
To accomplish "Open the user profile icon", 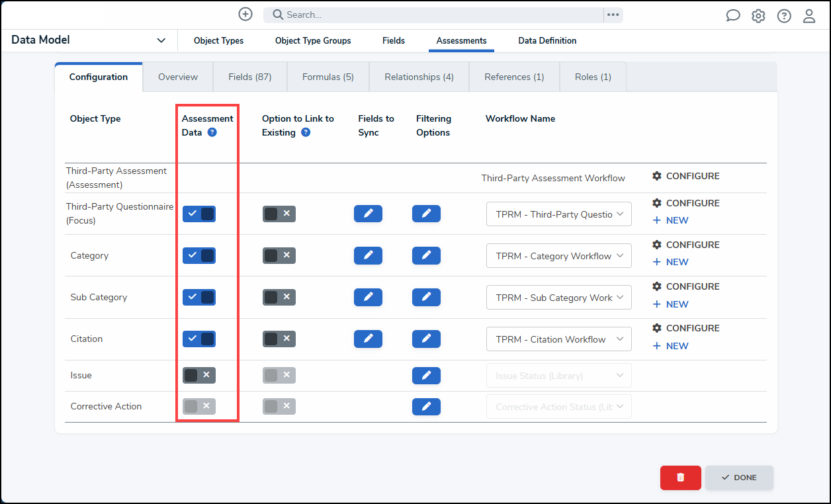I will [x=809, y=16].
